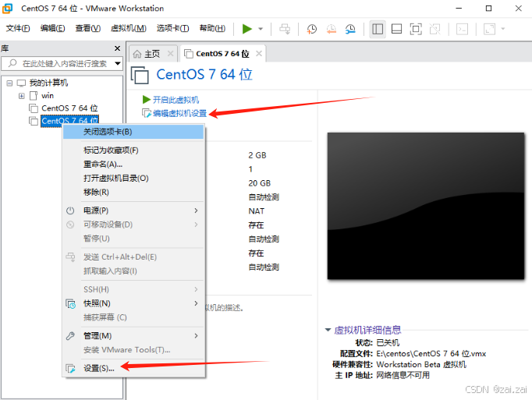Viewport: 532px width, 400px height.
Task: Open the 帮助(H) menu
Action: point(212,28)
